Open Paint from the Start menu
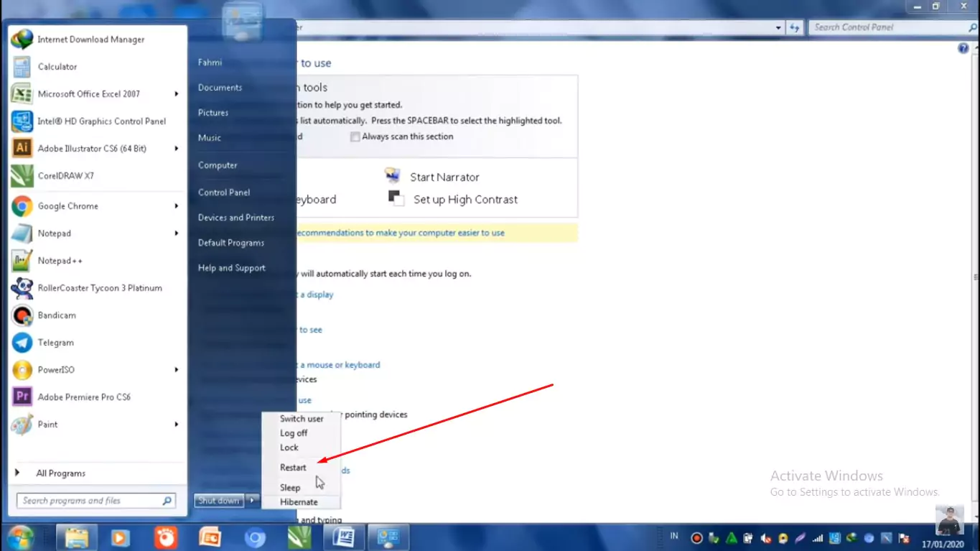The image size is (980, 551). tap(97, 425)
